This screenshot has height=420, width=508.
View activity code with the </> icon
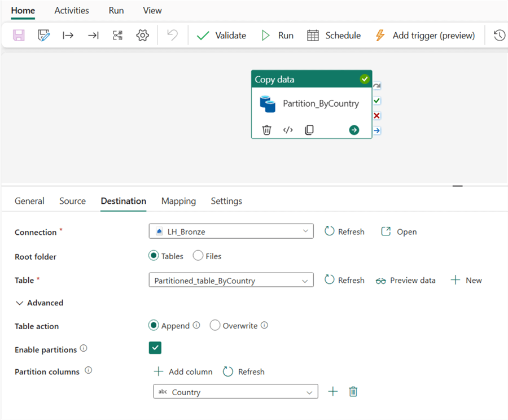point(288,130)
